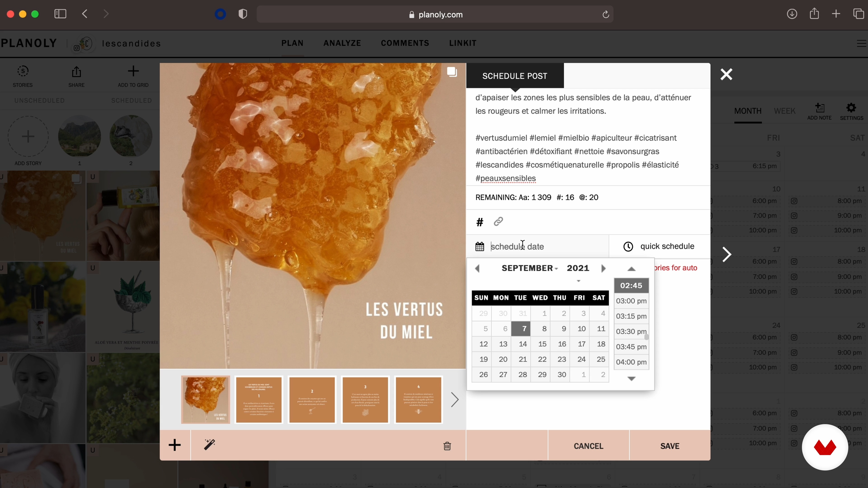
Task: Switch calendar to WEEK view
Action: pyautogui.click(x=784, y=111)
